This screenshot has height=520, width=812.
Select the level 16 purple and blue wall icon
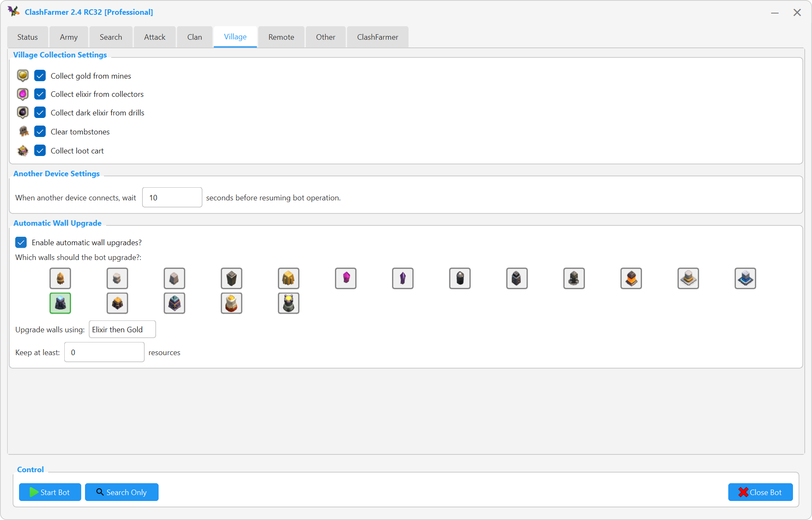click(174, 303)
